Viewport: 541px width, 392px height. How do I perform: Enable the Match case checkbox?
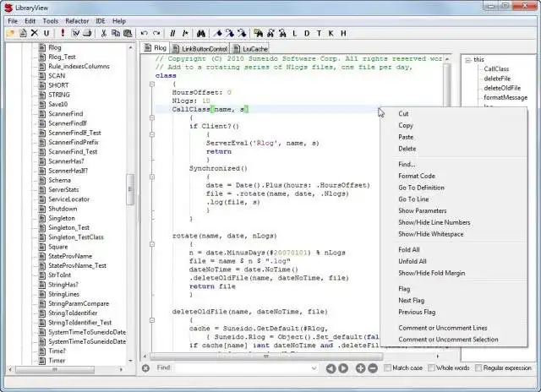pos(387,367)
